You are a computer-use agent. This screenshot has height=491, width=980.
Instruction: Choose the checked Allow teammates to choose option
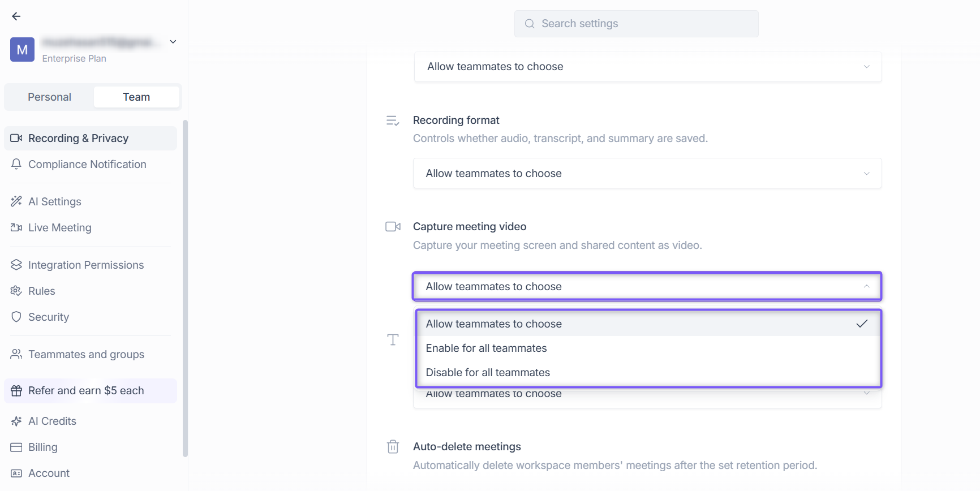click(x=648, y=324)
